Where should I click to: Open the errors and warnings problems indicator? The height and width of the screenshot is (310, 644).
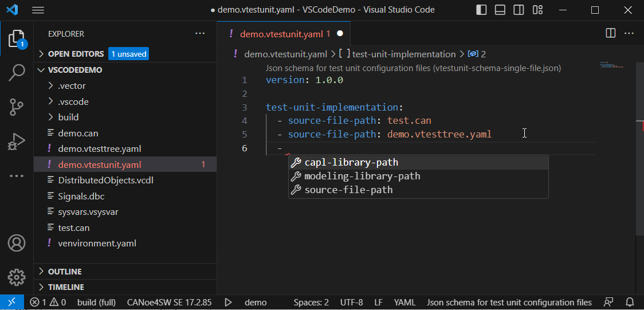coord(48,302)
